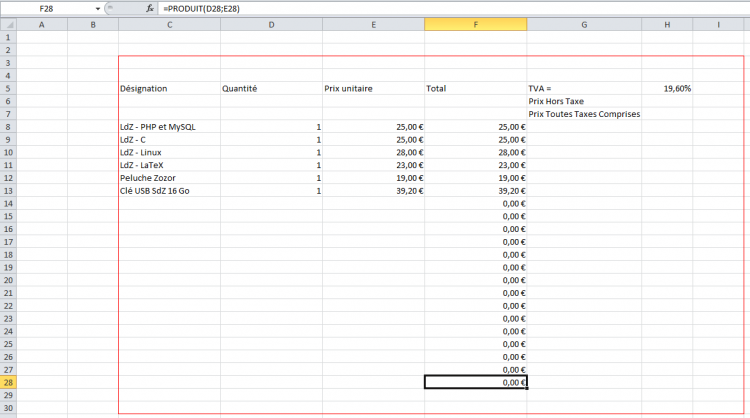Select the 19,60% TVA rate cell
Viewport: 750px width, 418px height.
(667, 88)
